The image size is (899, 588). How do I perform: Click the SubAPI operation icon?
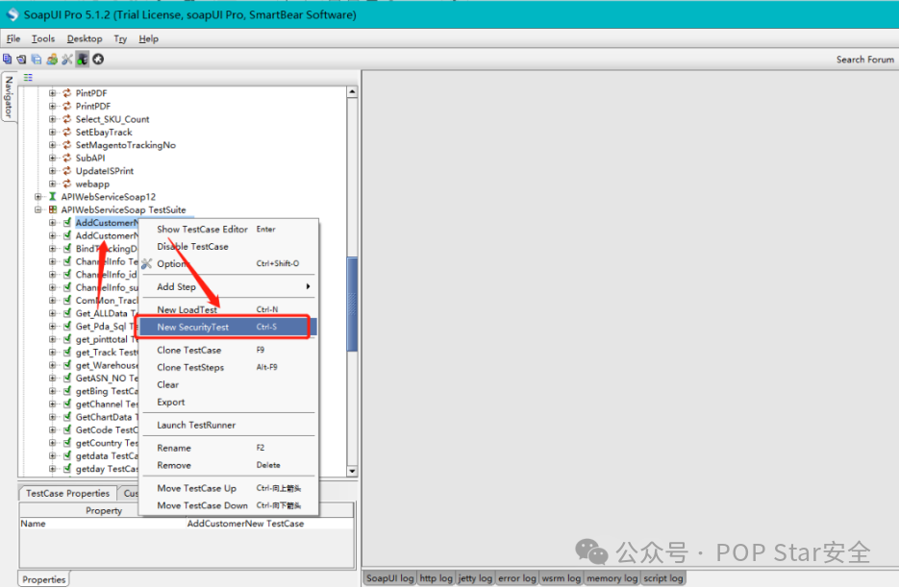67,158
